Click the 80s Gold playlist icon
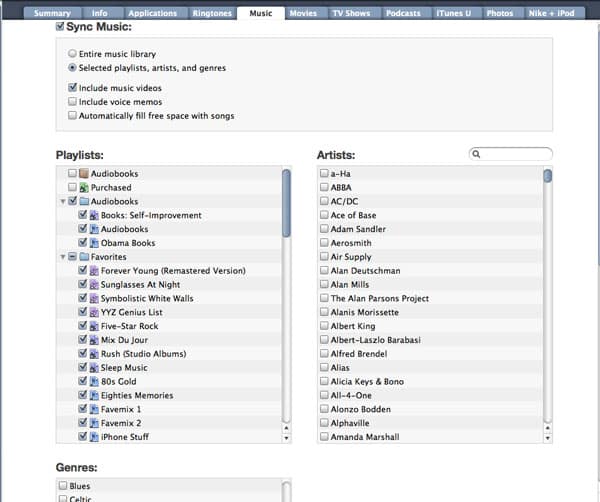The image size is (600, 502). [94, 381]
